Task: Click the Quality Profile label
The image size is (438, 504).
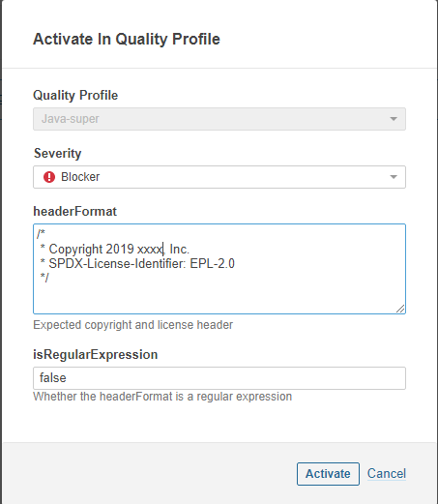Action: point(75,95)
